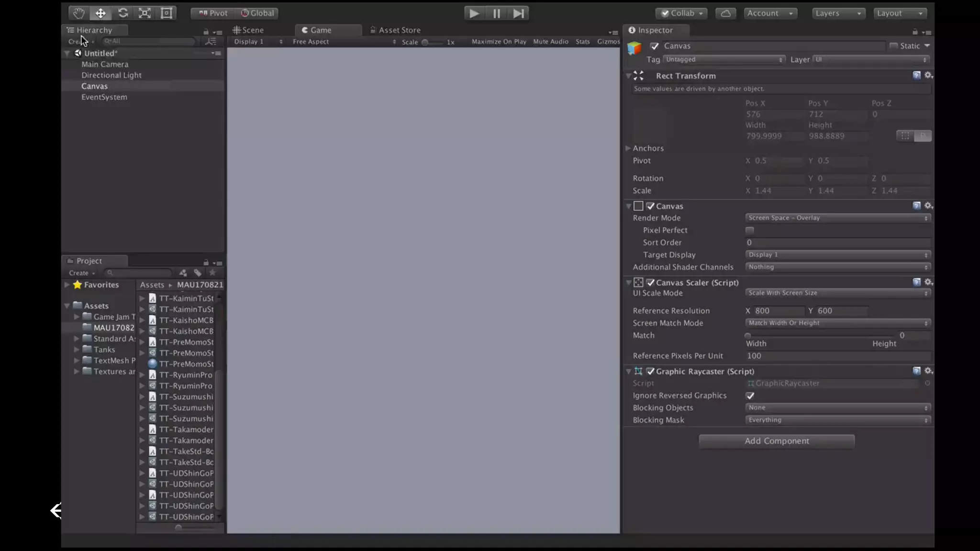980x551 pixels.
Task: Click the Step frame button
Action: coord(518,13)
